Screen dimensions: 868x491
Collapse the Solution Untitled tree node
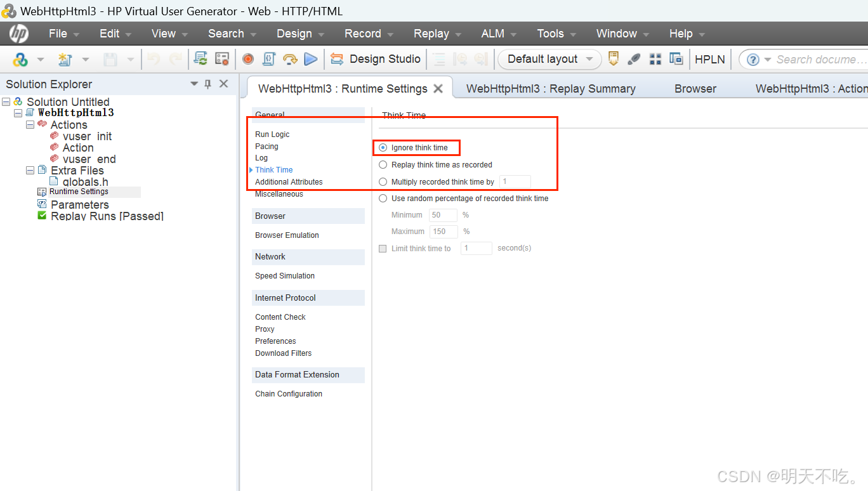pos(6,101)
